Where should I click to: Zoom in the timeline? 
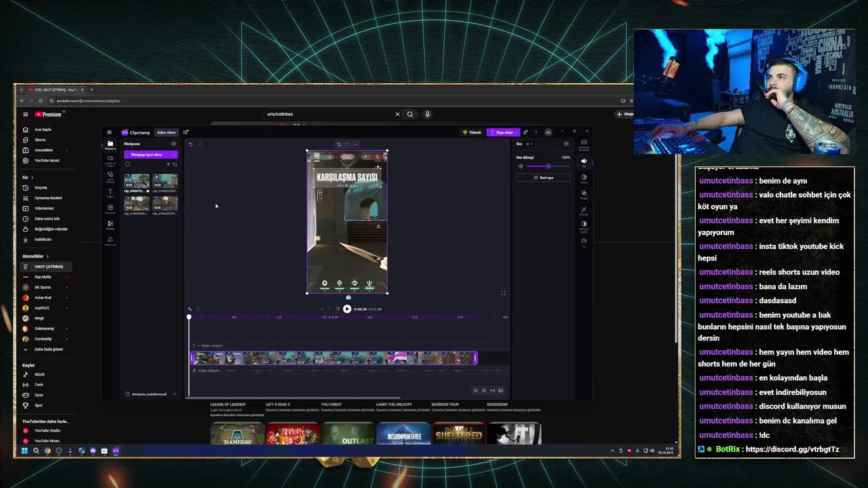point(484,390)
